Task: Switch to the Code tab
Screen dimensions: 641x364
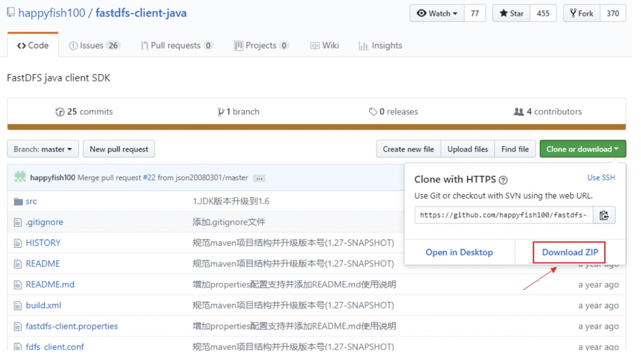Action: 33,45
